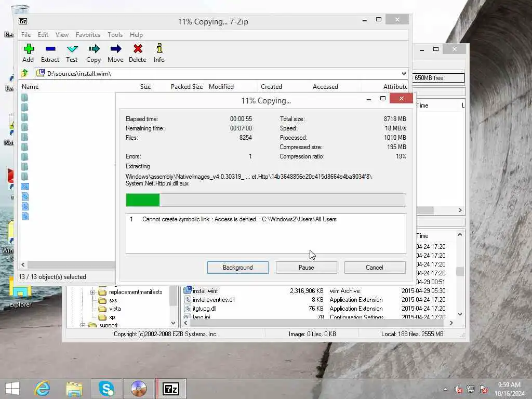The image size is (532, 399).
Task: Sort by the Name column header
Action: click(x=30, y=87)
